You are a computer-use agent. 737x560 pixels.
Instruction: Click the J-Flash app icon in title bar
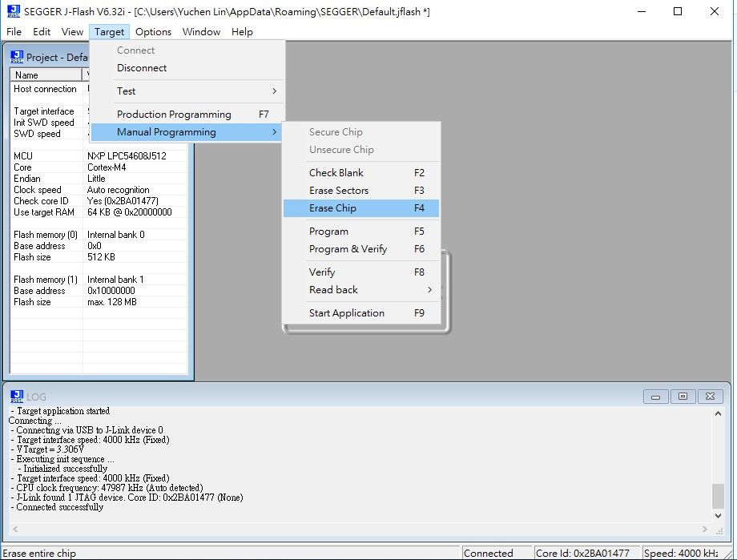pos(14,11)
